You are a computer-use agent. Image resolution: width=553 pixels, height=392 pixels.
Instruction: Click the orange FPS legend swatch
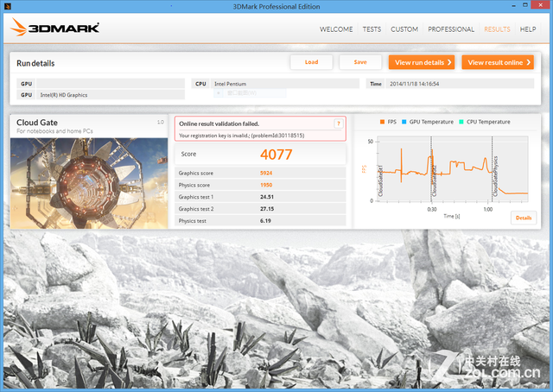(382, 122)
